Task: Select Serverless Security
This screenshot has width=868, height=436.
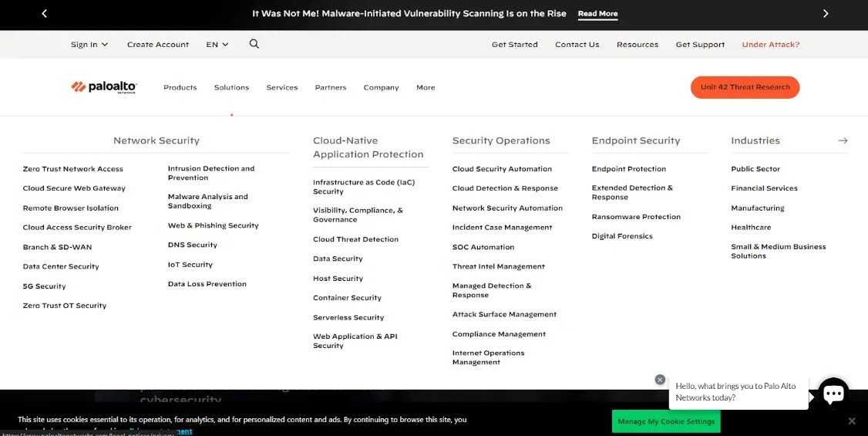Action: click(348, 317)
